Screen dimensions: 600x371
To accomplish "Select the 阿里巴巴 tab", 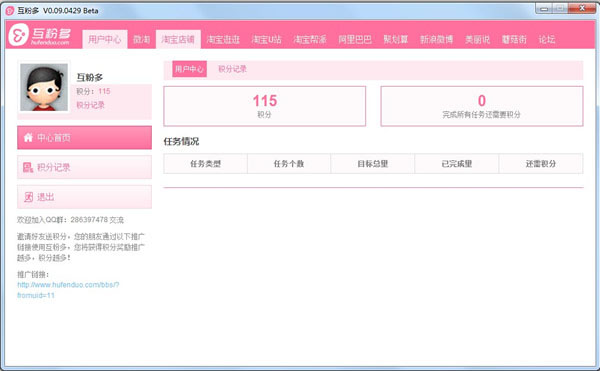I will point(355,39).
